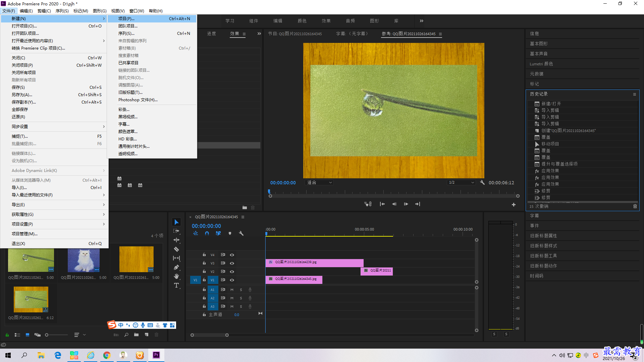
Task: Go to Out point in monitor
Action: [418, 204]
